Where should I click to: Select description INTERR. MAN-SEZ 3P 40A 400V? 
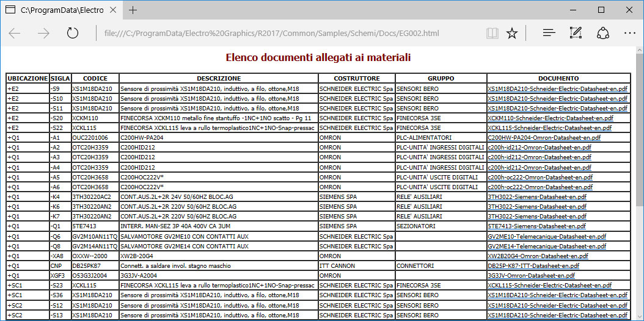coord(219,226)
